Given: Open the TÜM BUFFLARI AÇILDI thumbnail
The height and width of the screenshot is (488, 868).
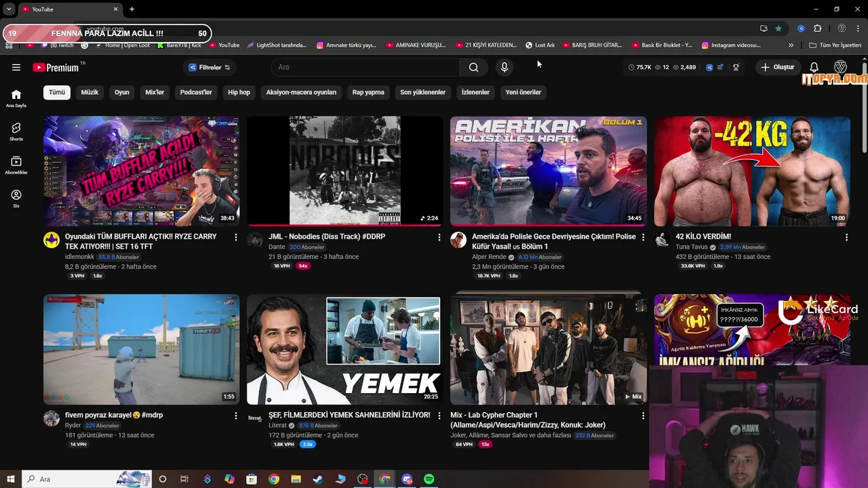Looking at the screenshot, I should click(141, 171).
